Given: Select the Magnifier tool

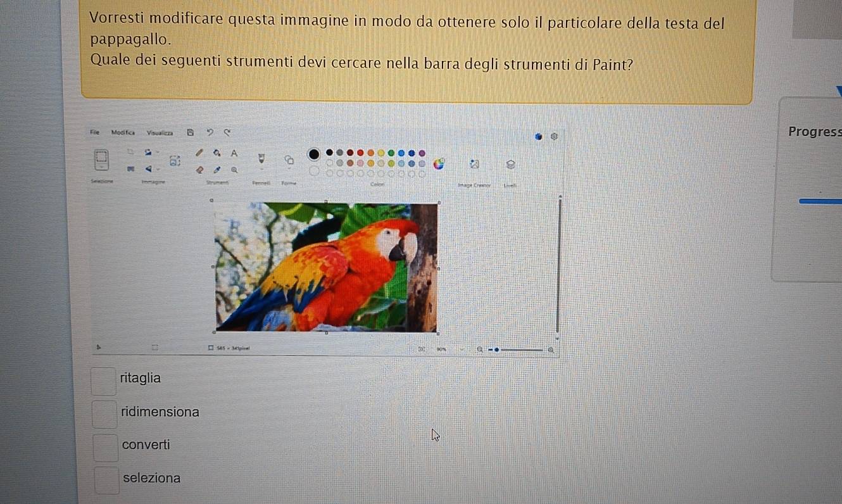Looking at the screenshot, I should click(234, 169).
